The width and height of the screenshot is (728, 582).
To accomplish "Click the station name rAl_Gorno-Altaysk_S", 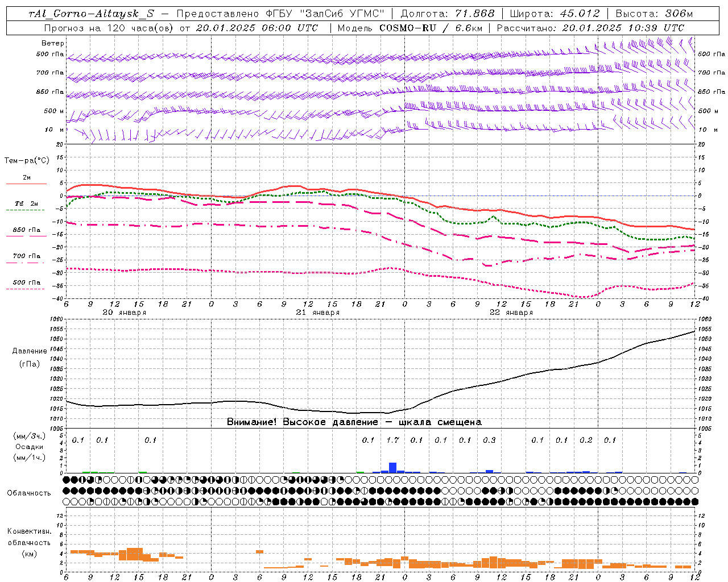I will (x=91, y=14).
